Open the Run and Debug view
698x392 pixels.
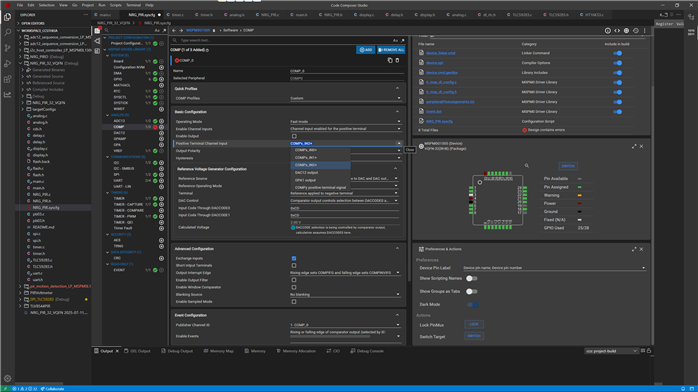[8, 64]
